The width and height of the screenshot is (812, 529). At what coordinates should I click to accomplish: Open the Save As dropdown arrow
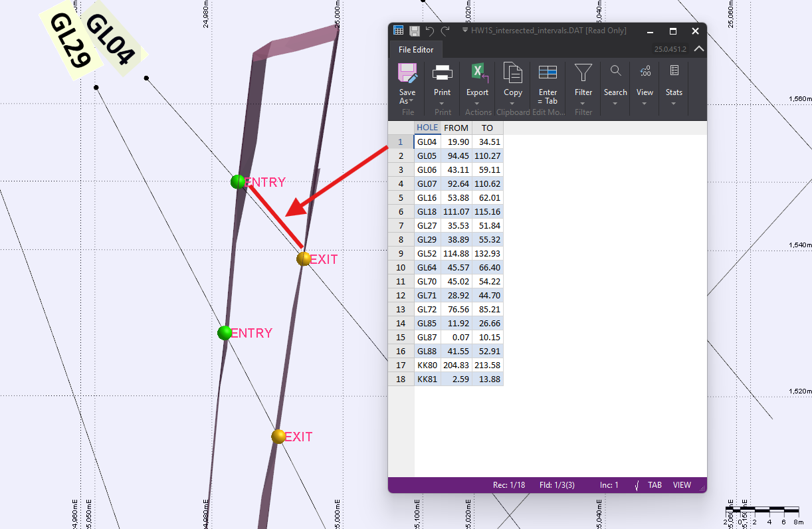click(413, 101)
